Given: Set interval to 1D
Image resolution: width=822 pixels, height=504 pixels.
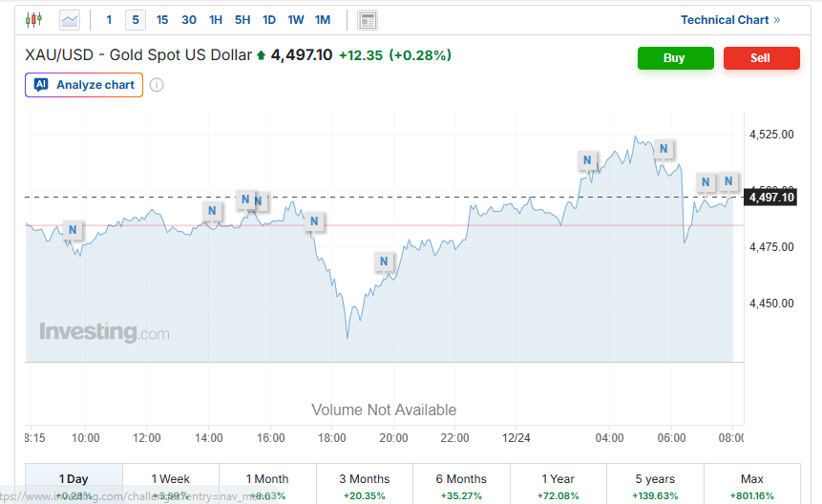Looking at the screenshot, I should [269, 20].
